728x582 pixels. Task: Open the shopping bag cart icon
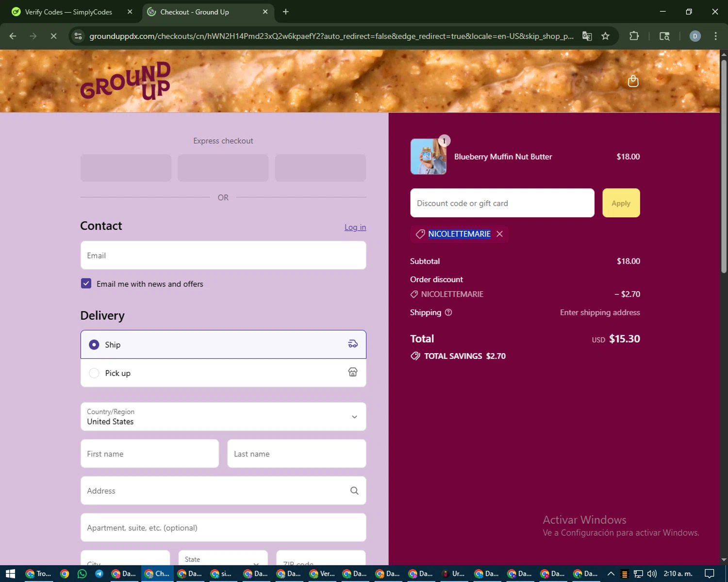(633, 81)
